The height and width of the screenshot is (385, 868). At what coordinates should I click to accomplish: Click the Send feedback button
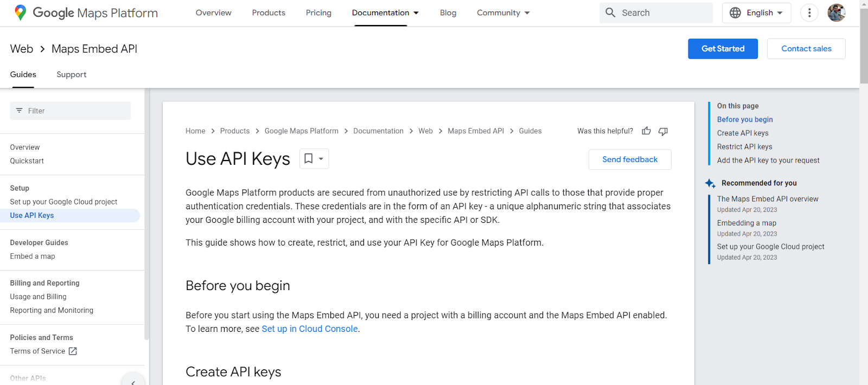pyautogui.click(x=630, y=159)
